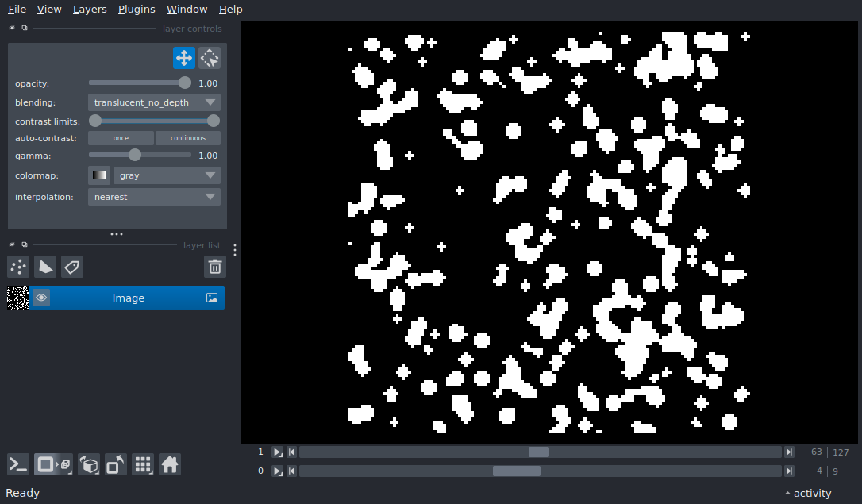Screen dimensions: 862x504
Task: Open the interpolation dropdown
Action: pyautogui.click(x=154, y=197)
